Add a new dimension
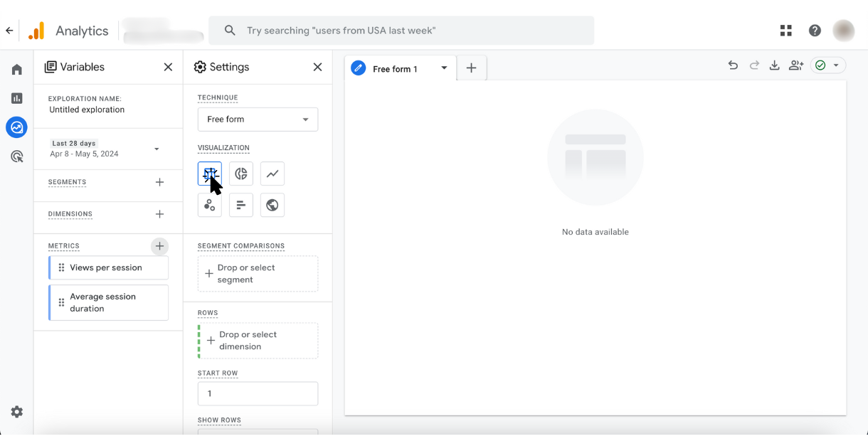Screen dimensions: 868x446 159,214
